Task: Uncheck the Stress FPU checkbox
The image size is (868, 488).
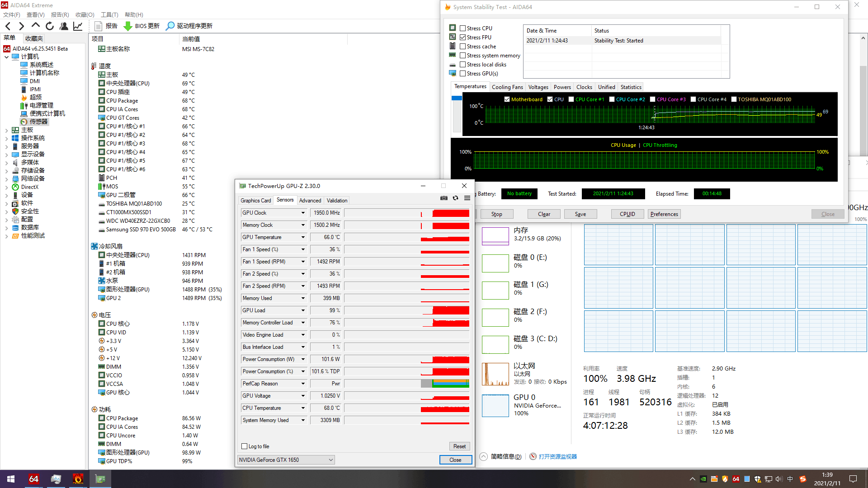Action: (x=462, y=38)
